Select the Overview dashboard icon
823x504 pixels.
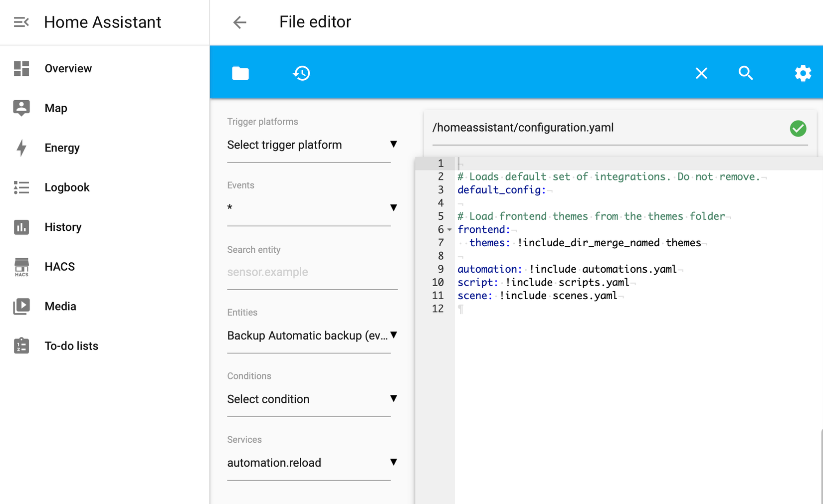click(21, 68)
